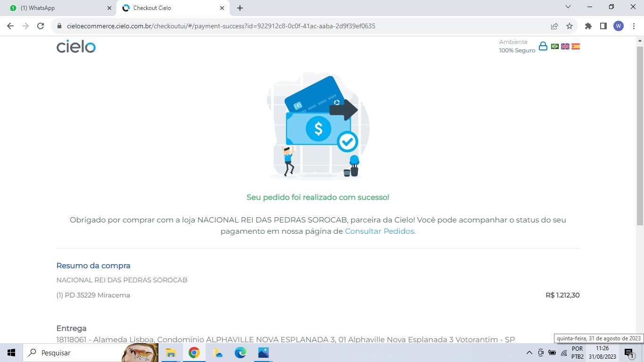
Task: Switch language to English UK flag
Action: 565,46
